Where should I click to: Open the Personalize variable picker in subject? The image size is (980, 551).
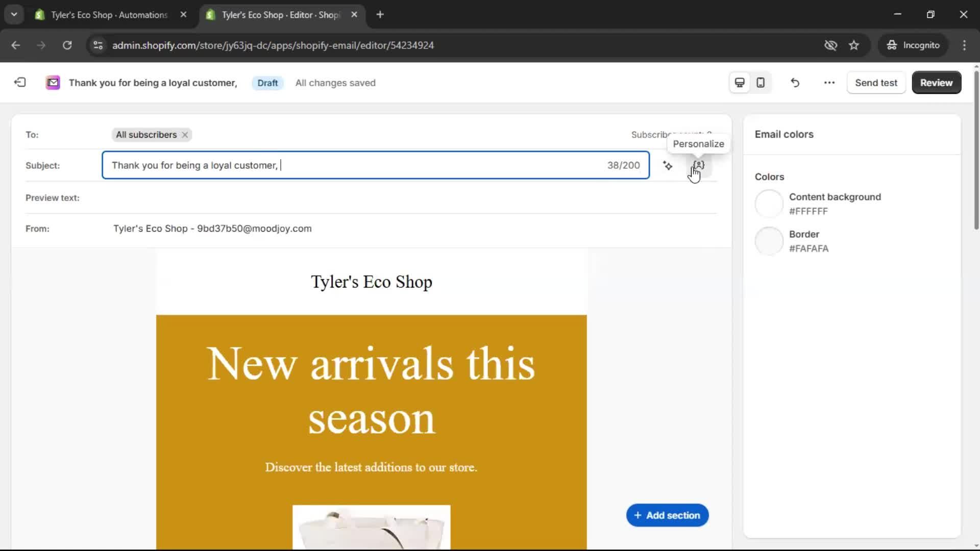point(698,165)
